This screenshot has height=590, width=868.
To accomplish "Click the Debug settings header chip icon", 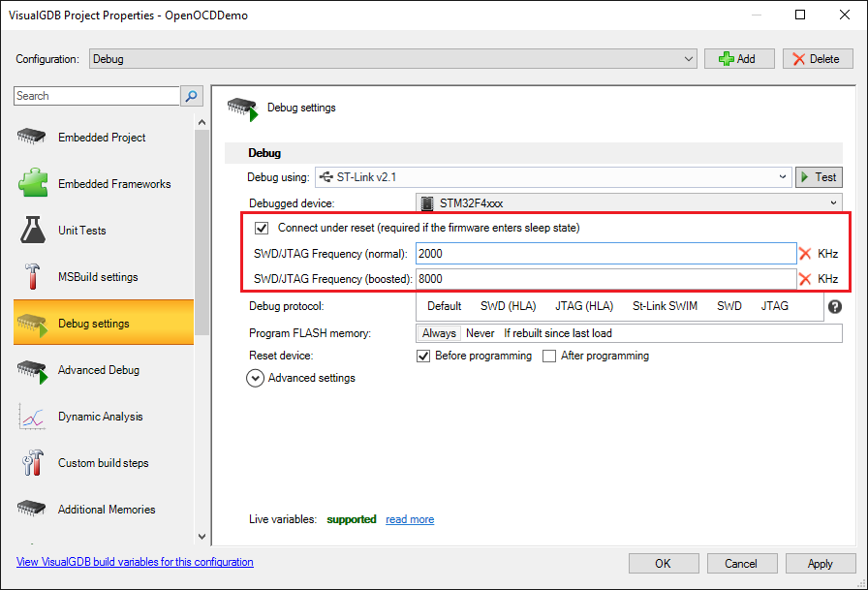I will pyautogui.click(x=242, y=108).
